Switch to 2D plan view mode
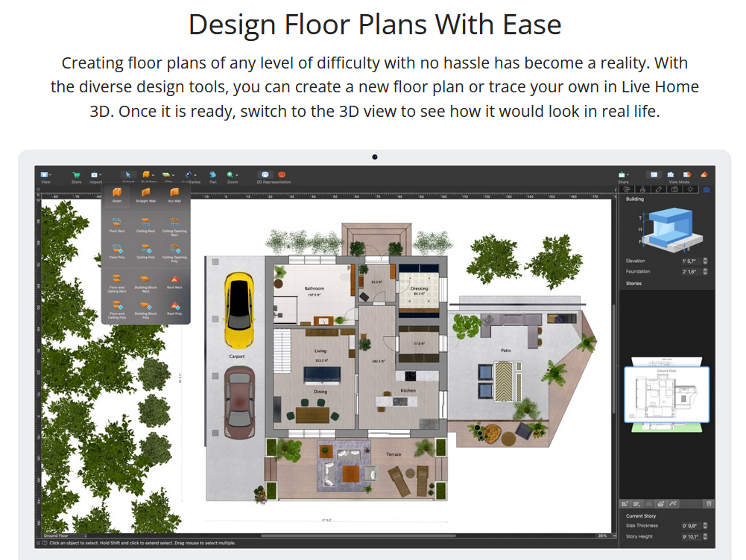The height and width of the screenshot is (560, 746). (x=654, y=174)
